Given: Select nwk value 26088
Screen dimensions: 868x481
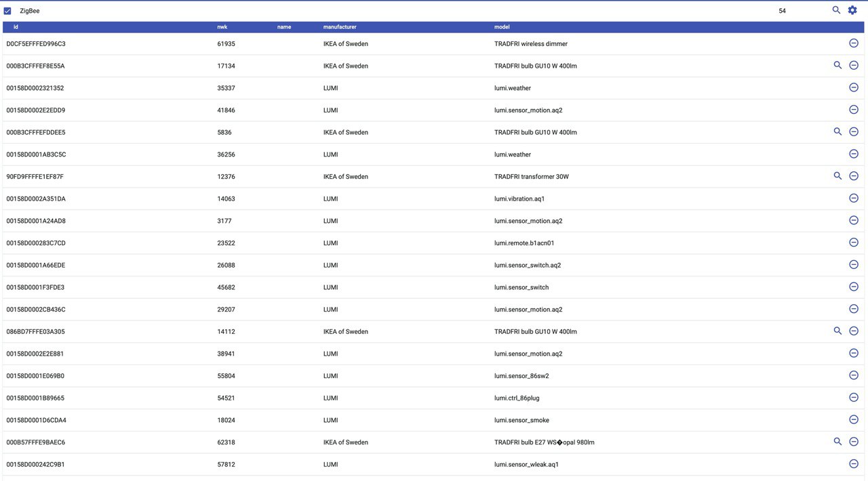Looking at the screenshot, I should coord(226,265).
